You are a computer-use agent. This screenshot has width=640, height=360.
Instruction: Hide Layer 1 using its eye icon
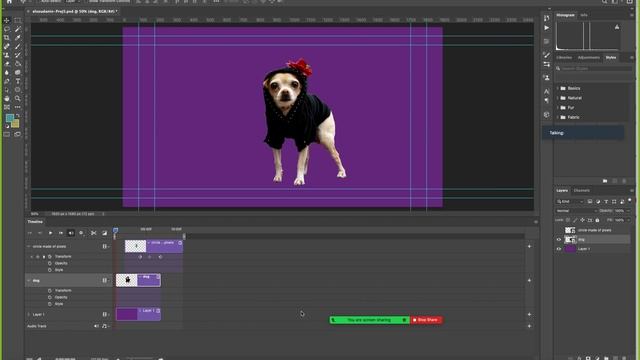(x=559, y=249)
